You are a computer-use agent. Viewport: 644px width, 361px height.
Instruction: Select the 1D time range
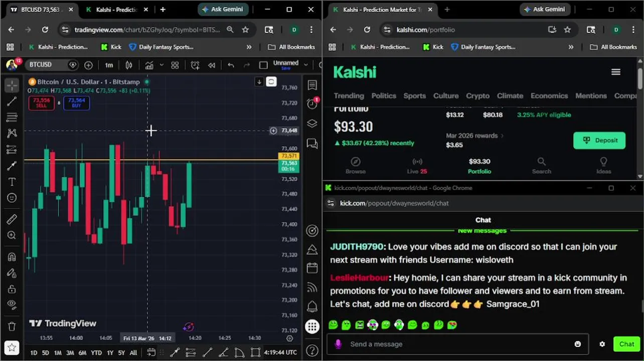(34, 353)
